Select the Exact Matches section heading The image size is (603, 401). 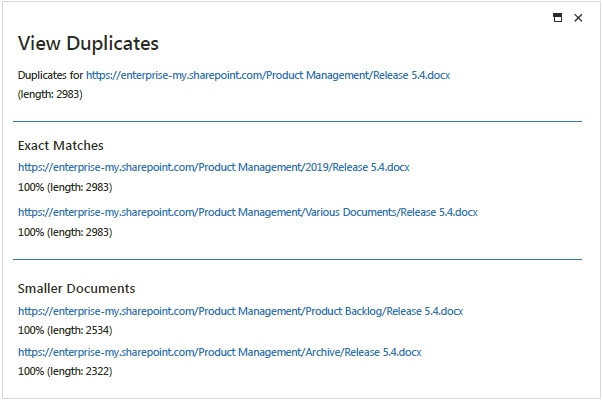pyautogui.click(x=61, y=146)
